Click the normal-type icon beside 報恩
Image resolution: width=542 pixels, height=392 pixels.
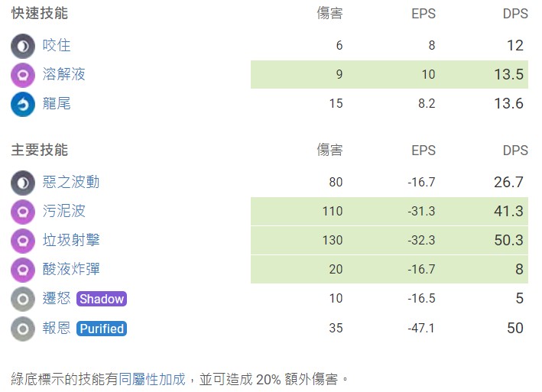tap(23, 329)
